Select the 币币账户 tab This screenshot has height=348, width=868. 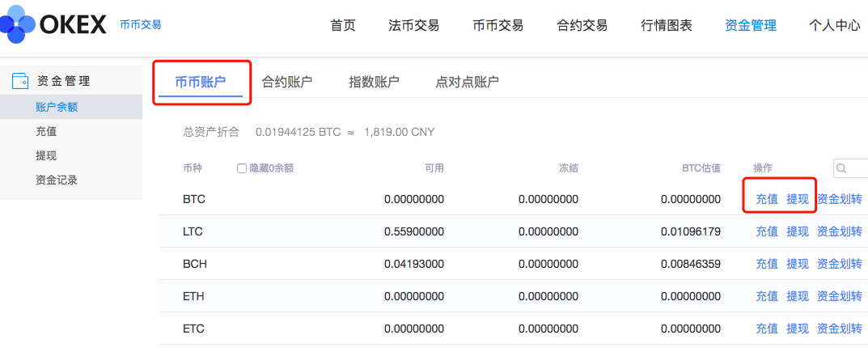coord(201,82)
